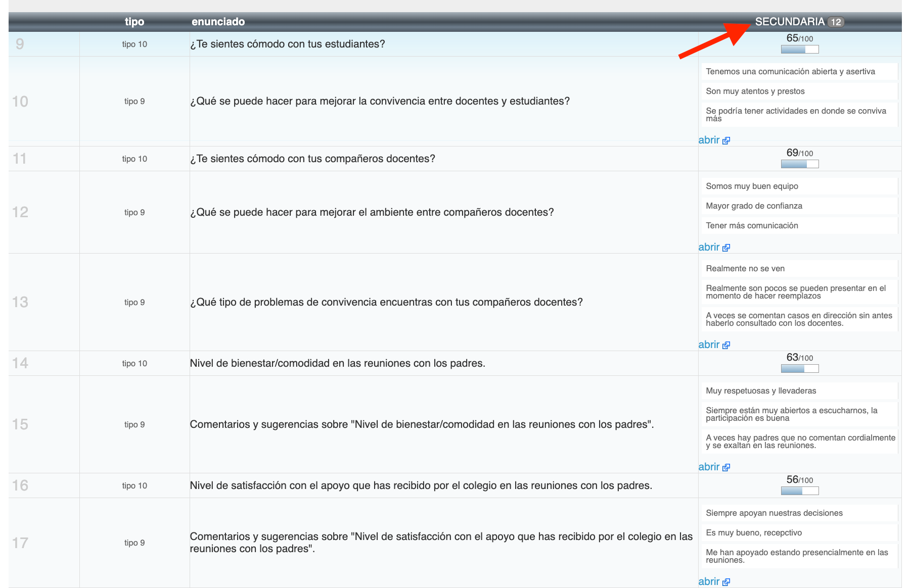The width and height of the screenshot is (911, 588).
Task: Select question about improving ambiente entre compañeros docentes
Action: click(x=372, y=212)
